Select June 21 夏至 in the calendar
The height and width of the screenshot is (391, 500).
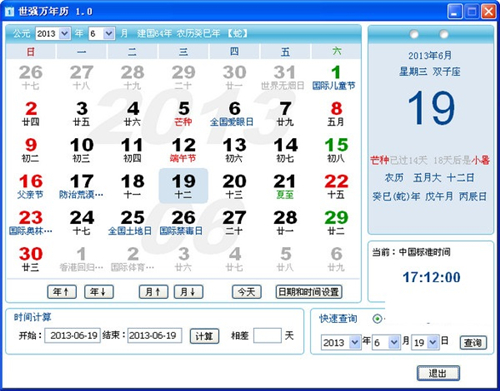point(285,186)
